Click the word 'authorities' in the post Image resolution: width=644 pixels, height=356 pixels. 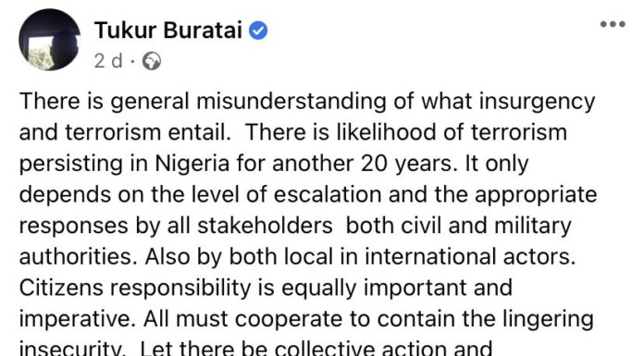pos(78,257)
